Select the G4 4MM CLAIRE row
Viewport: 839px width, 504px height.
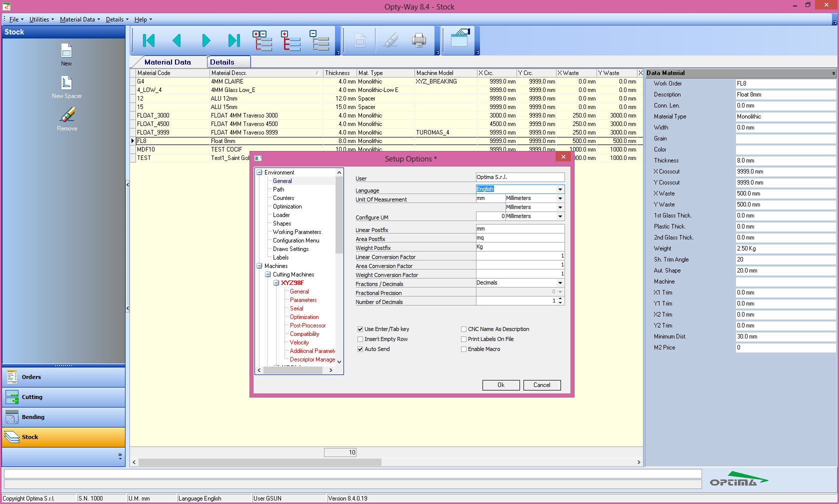(x=386, y=81)
